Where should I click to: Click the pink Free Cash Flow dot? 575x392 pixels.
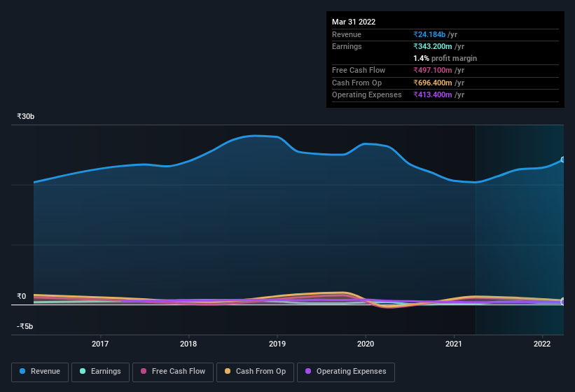(144, 371)
